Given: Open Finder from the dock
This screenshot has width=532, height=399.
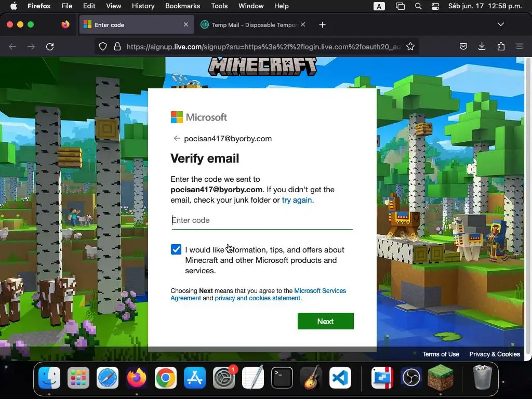Looking at the screenshot, I should [49, 377].
